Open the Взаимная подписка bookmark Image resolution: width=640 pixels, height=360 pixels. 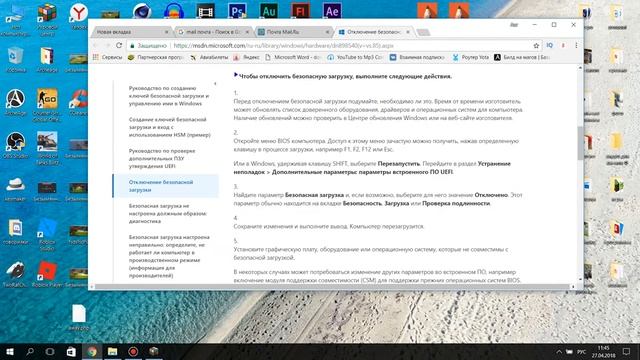[417, 57]
